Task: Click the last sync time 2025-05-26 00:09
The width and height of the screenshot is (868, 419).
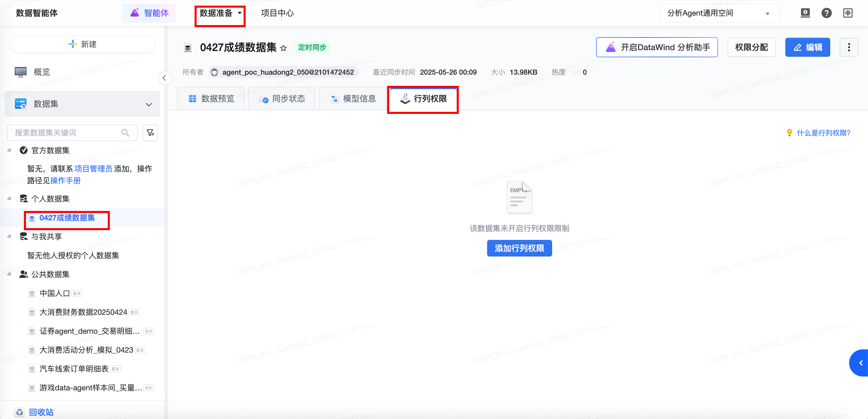Action: coord(448,72)
